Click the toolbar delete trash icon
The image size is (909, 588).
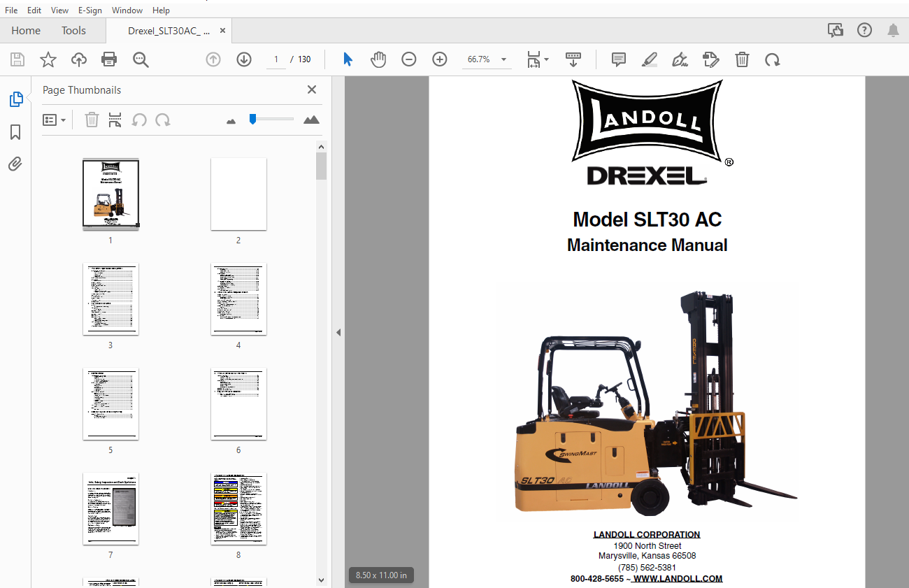(x=742, y=59)
